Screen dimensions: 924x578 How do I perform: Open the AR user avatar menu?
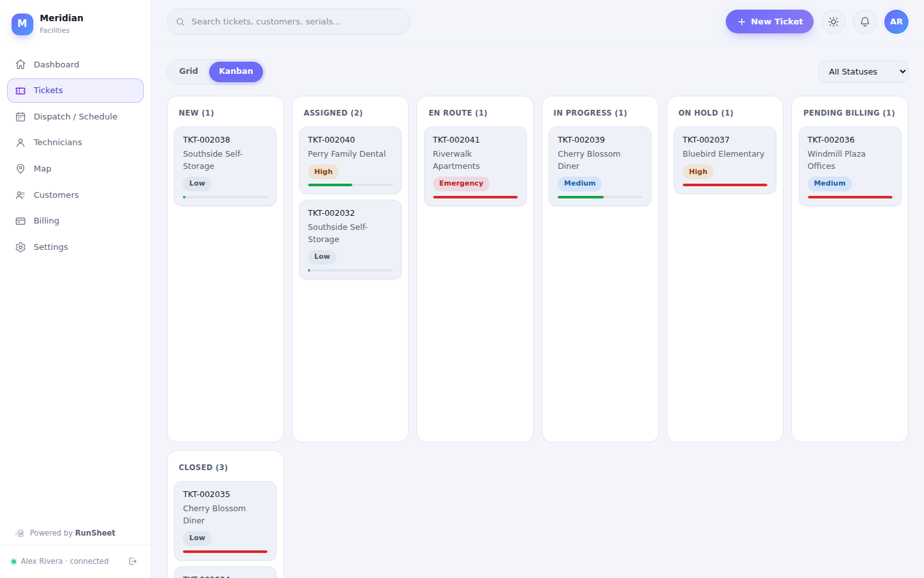click(896, 22)
